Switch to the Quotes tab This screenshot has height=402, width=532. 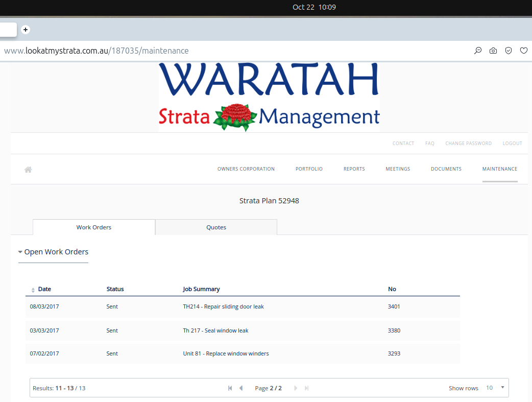[216, 227]
